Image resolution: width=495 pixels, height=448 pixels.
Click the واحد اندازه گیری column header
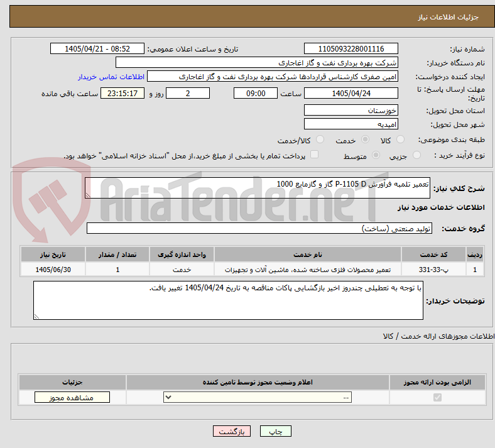(182, 254)
